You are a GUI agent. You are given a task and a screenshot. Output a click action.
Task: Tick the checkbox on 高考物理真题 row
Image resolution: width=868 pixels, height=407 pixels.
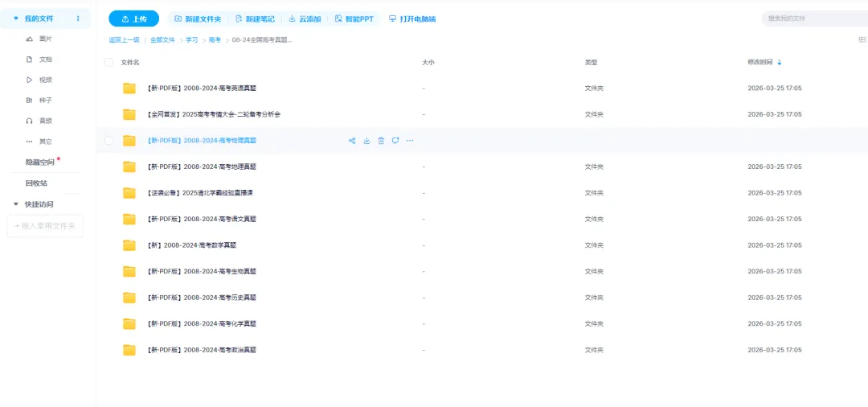(x=109, y=141)
